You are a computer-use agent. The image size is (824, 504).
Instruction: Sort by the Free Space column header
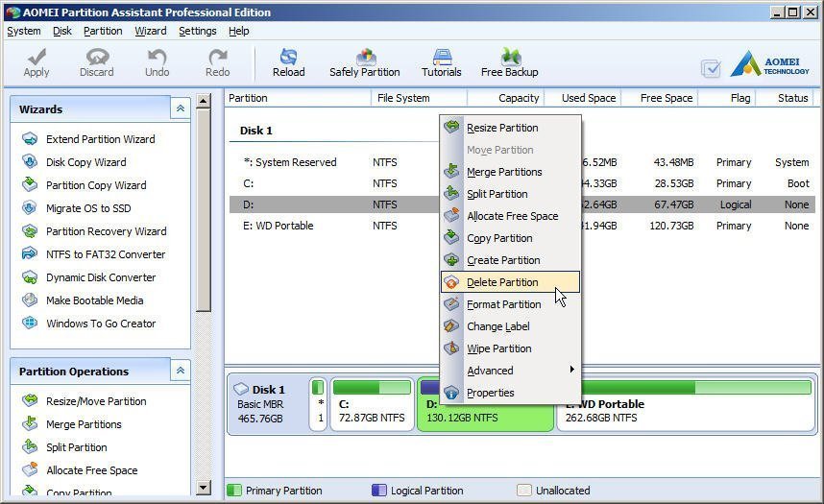coord(660,98)
